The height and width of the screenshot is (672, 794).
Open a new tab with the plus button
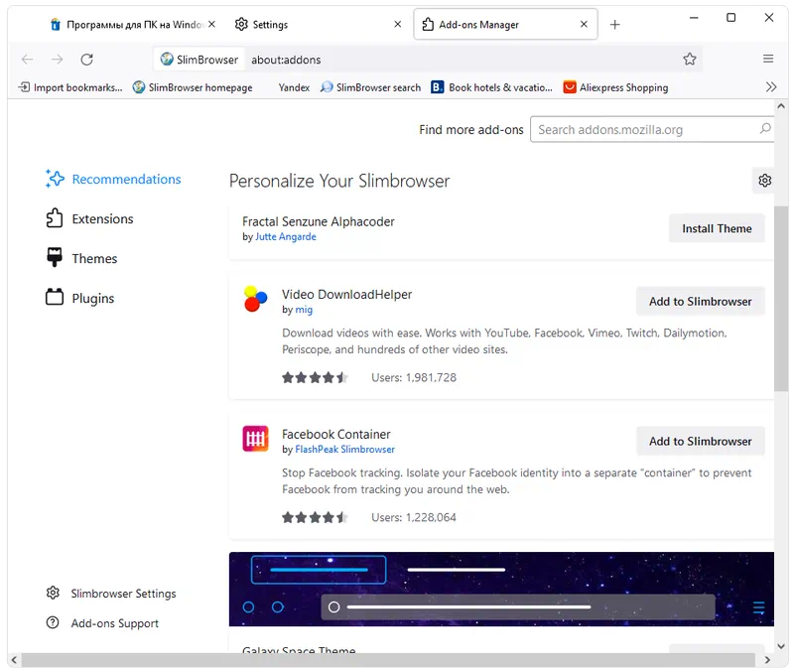614,24
